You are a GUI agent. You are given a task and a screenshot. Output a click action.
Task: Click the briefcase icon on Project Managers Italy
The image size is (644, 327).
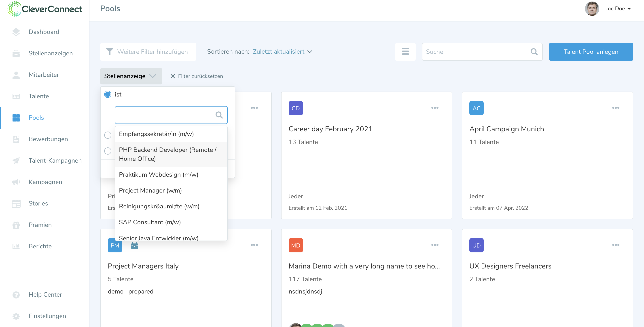(x=134, y=245)
